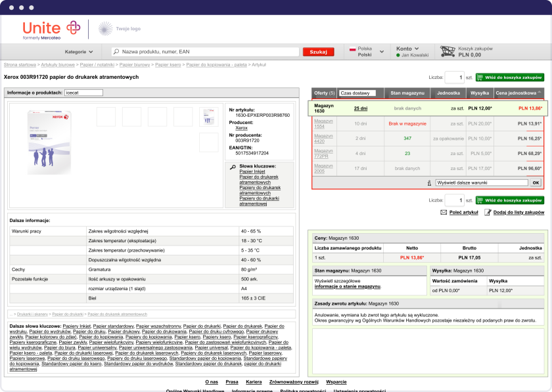The image size is (552, 392).
Task: Click the 25 dni delivery time link
Action: point(361,108)
